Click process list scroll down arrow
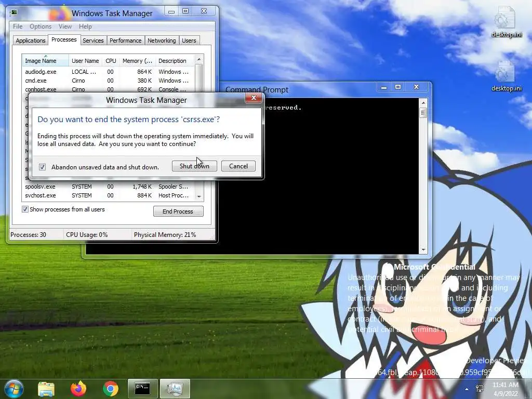The height and width of the screenshot is (399, 532). [x=199, y=196]
